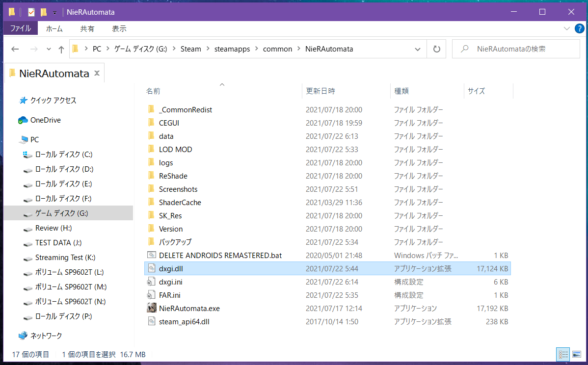This screenshot has height=365, width=588.
Task: Close the NieRAutomata folder tab
Action: coord(97,74)
